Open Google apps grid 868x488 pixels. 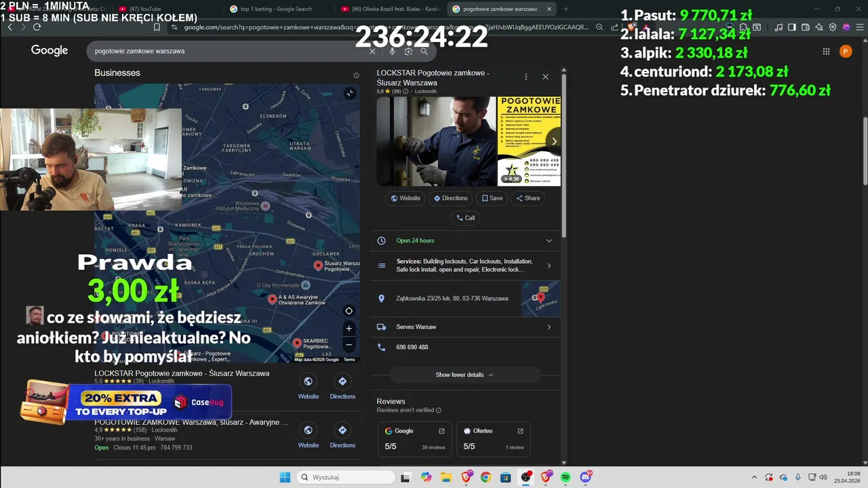coord(826,51)
